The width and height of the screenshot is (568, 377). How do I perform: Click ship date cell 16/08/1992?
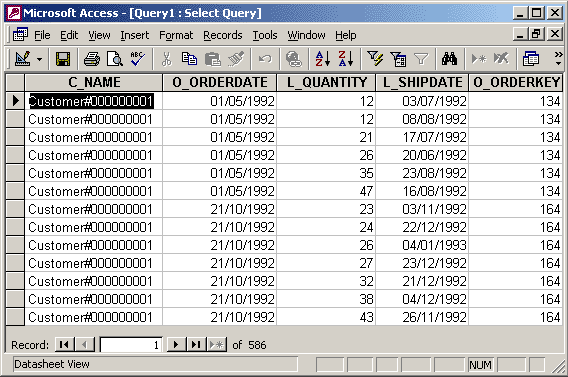(x=422, y=191)
